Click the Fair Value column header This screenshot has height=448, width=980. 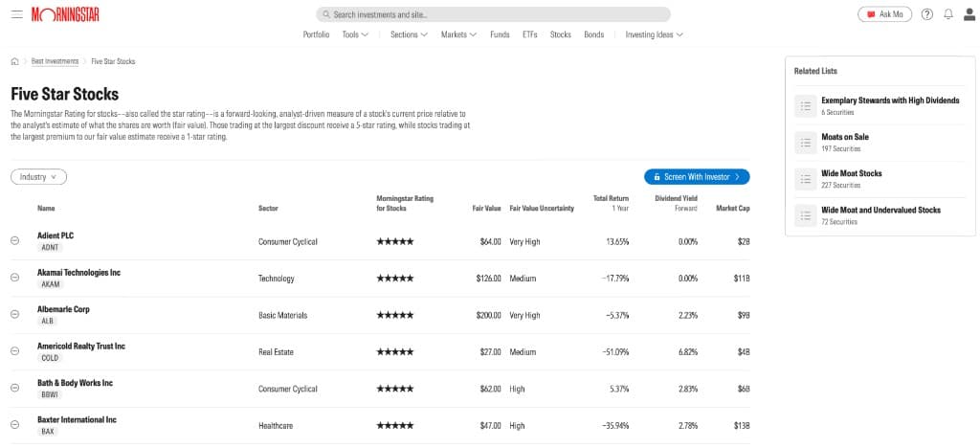[x=486, y=208]
